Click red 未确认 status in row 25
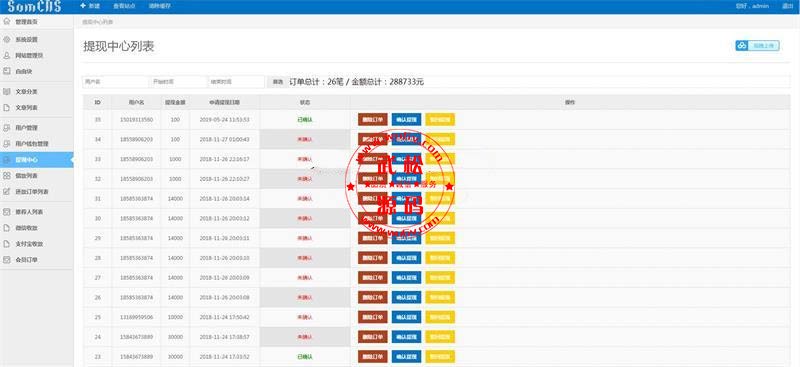The width and height of the screenshot is (800, 367). 305,317
